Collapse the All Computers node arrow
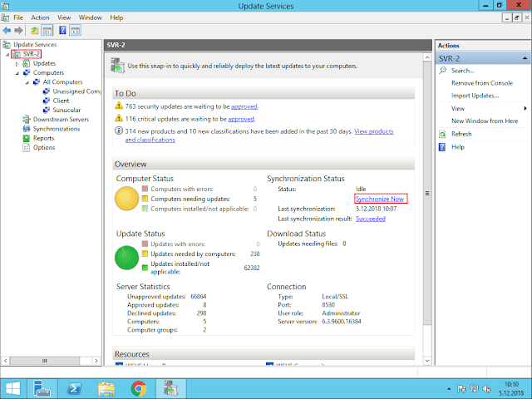The image size is (532, 399). coord(27,82)
